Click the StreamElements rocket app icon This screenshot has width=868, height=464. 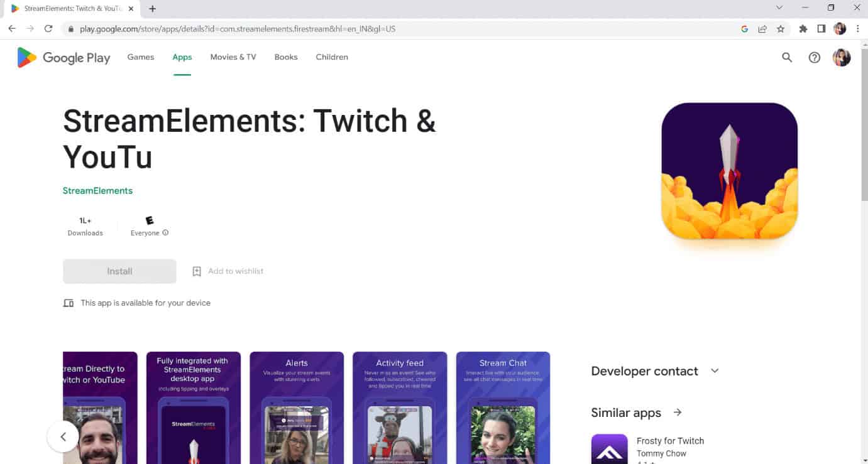[729, 170]
